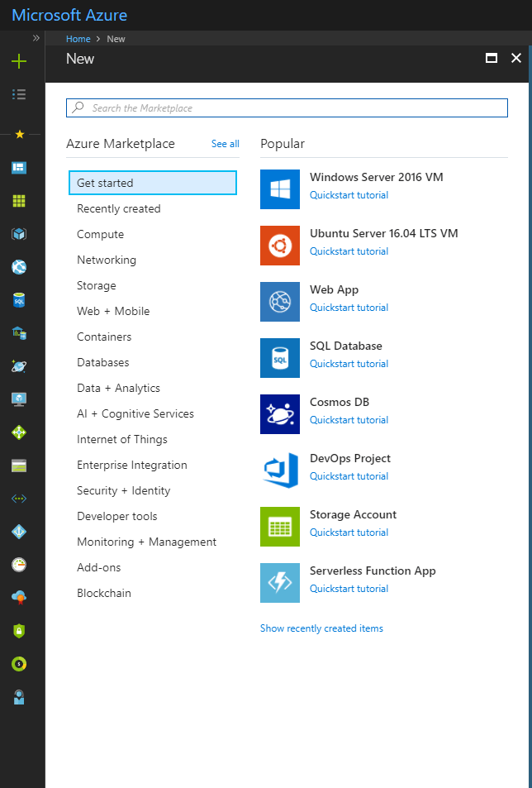The image size is (532, 788).
Task: Open Load balancers green diamond icon
Action: 19,432
